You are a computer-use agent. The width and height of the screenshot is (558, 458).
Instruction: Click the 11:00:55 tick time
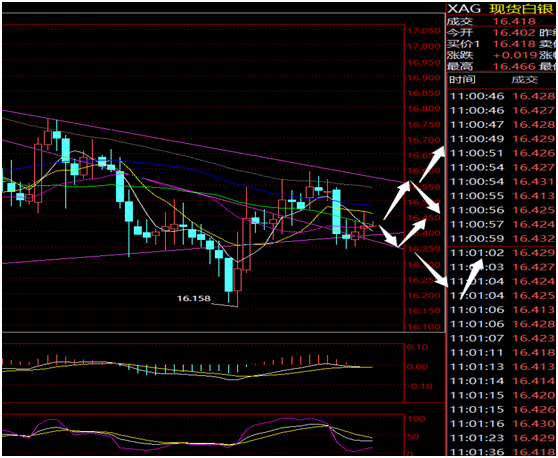pyautogui.click(x=477, y=196)
